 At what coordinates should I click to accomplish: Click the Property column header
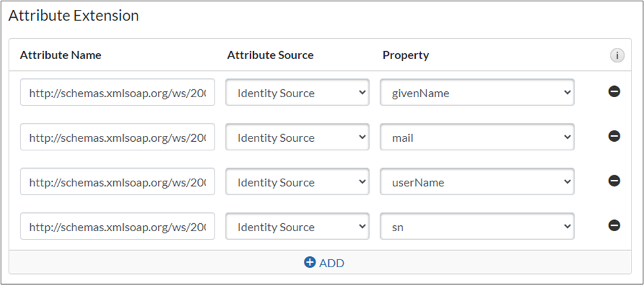405,55
